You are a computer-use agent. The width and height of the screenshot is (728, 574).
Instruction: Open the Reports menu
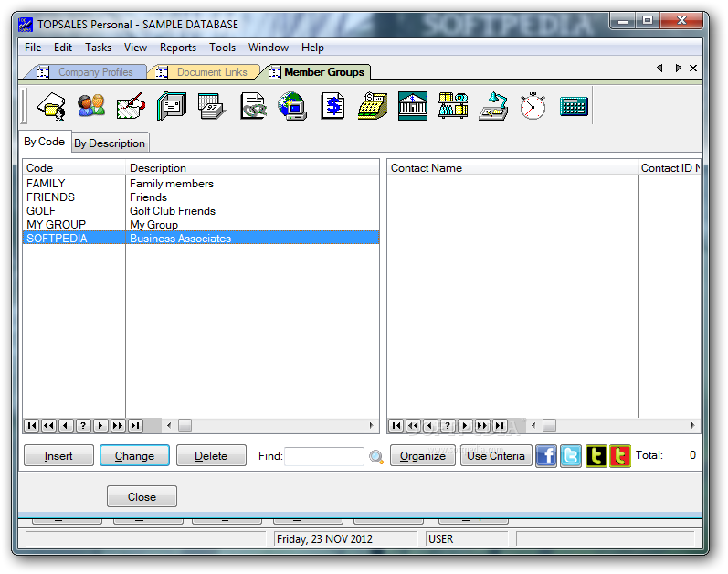(x=178, y=48)
